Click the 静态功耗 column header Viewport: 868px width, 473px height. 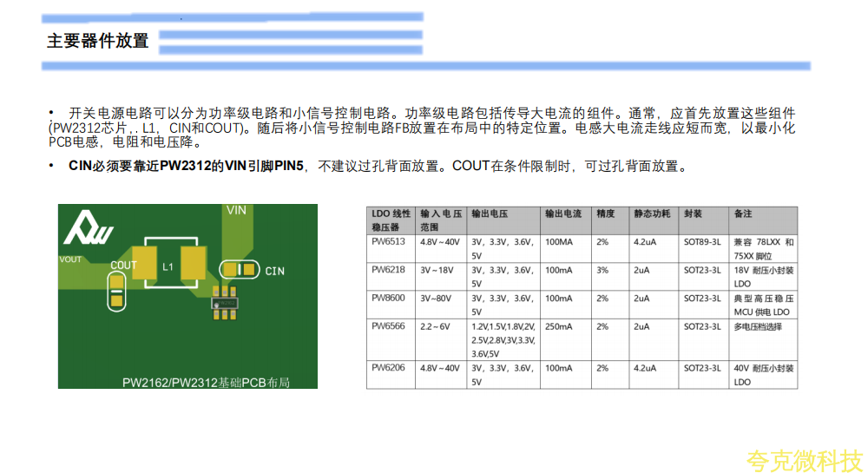[x=652, y=213]
